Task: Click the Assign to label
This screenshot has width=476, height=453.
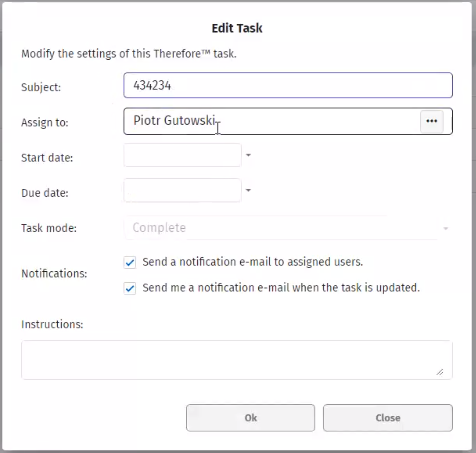Action: pyautogui.click(x=45, y=123)
